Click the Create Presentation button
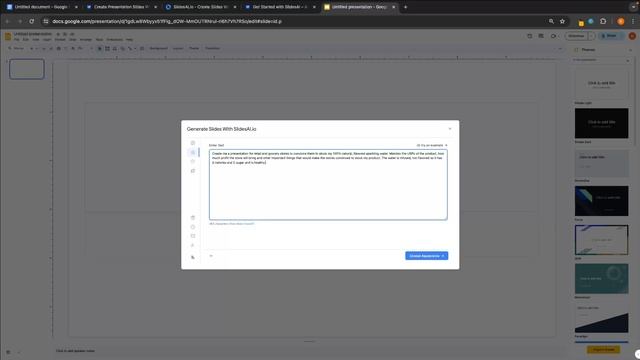 pos(427,256)
